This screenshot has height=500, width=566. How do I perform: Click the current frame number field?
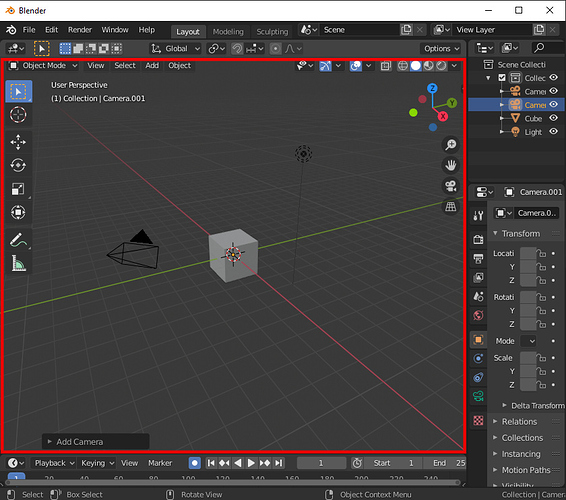pos(321,463)
